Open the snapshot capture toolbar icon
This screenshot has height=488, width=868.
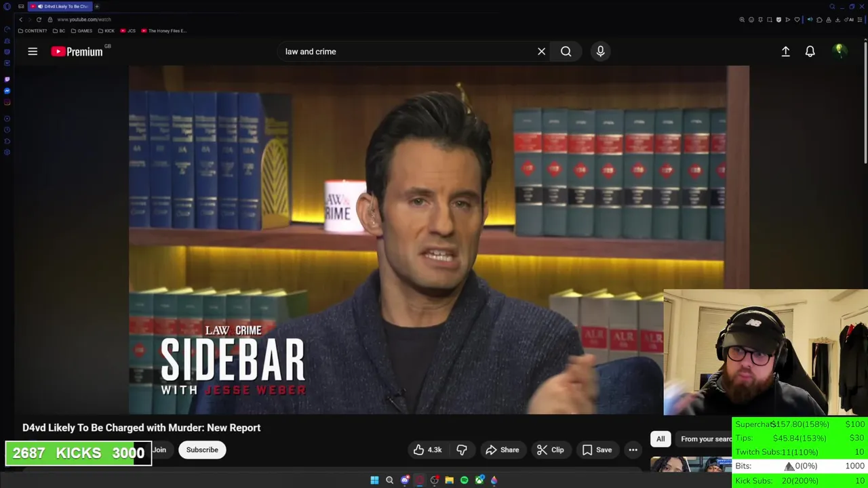coord(770,20)
